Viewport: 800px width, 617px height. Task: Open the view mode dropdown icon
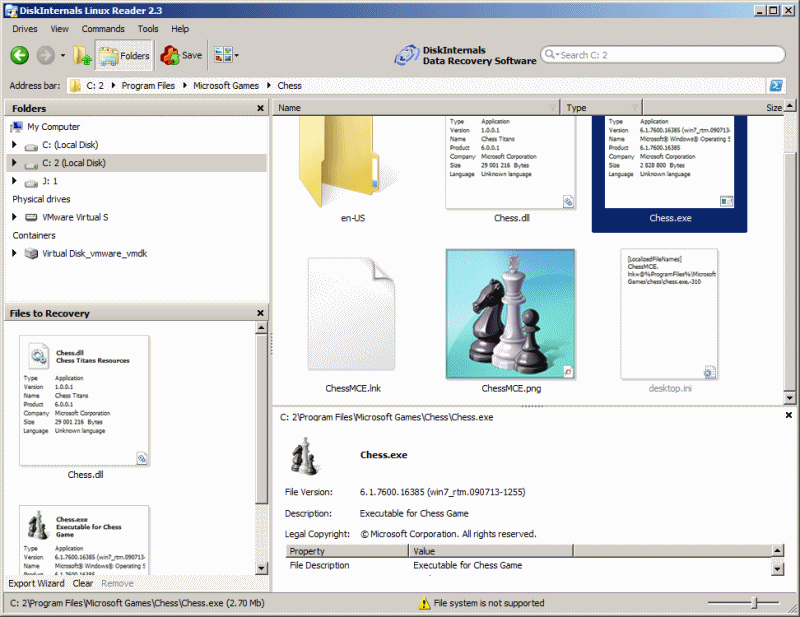point(226,55)
